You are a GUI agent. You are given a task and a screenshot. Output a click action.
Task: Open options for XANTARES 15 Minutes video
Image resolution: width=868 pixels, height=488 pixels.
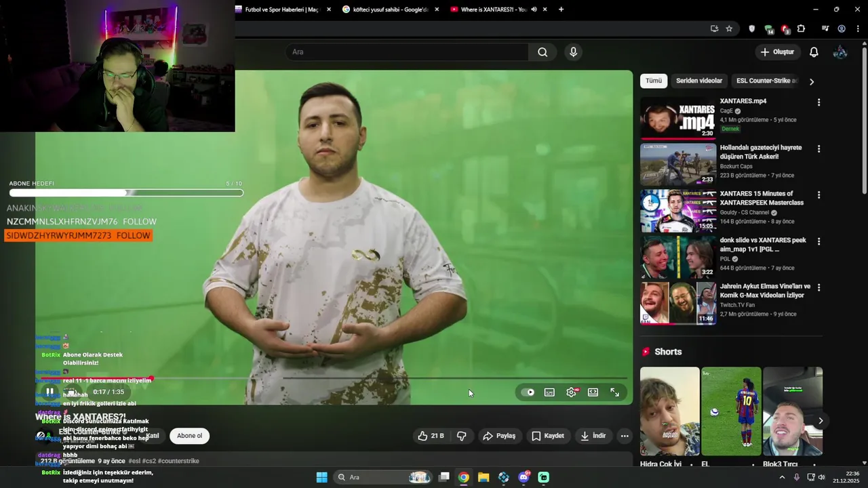click(818, 195)
